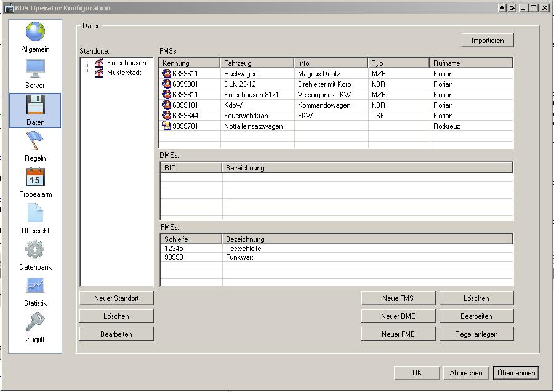Screen dimensions: 554x392
Task: Click Regel anlegen button
Action: [x=476, y=334]
